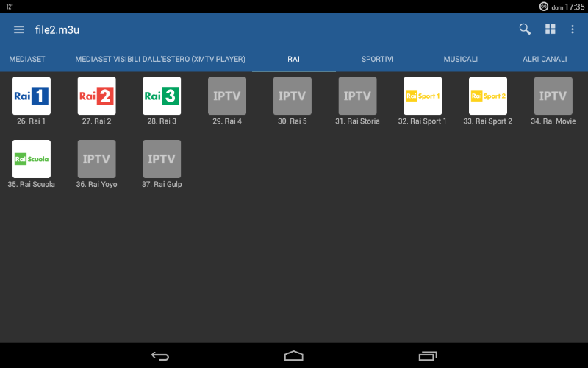Select the IPTV tile for Rai Movie
Image resolution: width=588 pixels, height=368 pixels.
point(553,96)
